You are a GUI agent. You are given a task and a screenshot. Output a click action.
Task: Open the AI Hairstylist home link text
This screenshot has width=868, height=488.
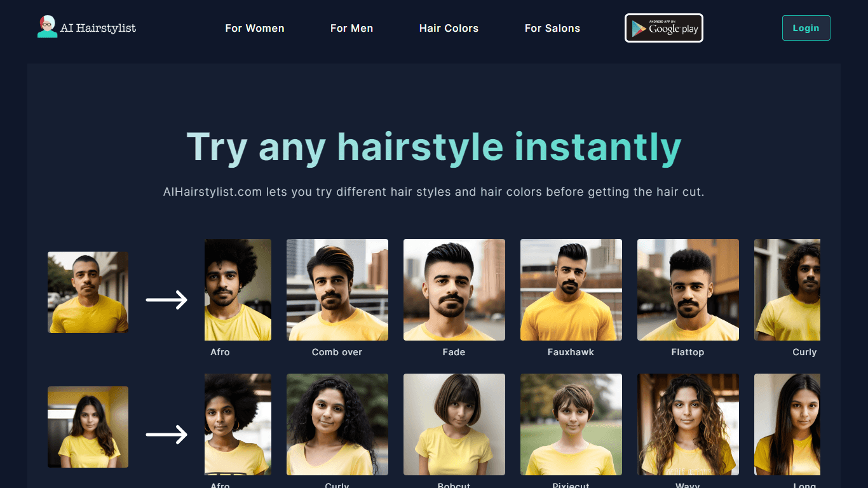click(x=98, y=28)
